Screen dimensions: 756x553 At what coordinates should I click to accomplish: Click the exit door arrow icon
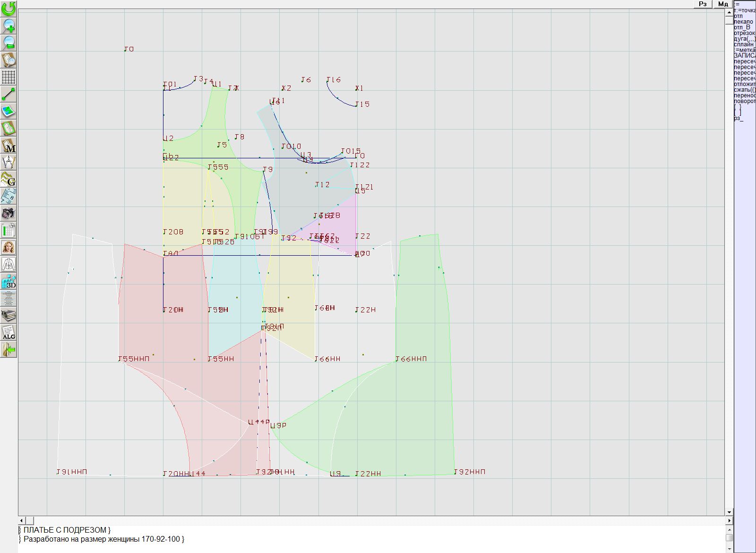(x=9, y=350)
